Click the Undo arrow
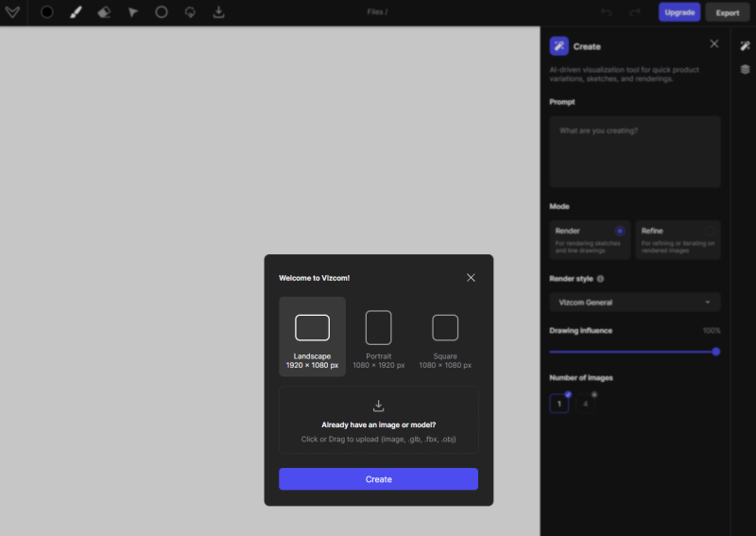The width and height of the screenshot is (756, 536). click(x=607, y=12)
